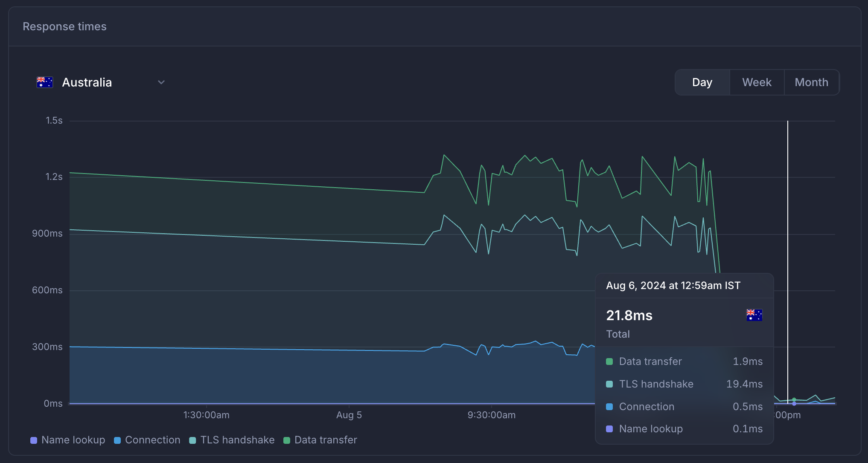868x463 pixels.
Task: Click the Response times heading
Action: [x=64, y=26]
